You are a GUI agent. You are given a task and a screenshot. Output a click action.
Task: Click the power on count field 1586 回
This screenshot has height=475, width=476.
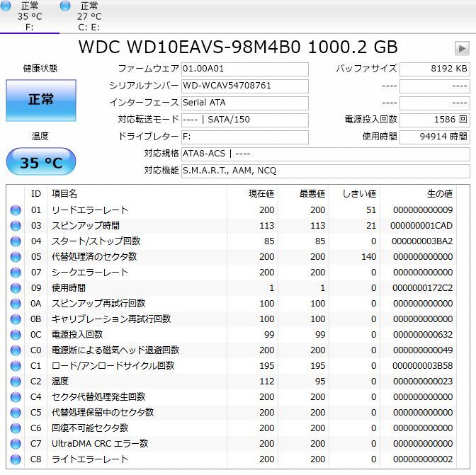pos(435,120)
